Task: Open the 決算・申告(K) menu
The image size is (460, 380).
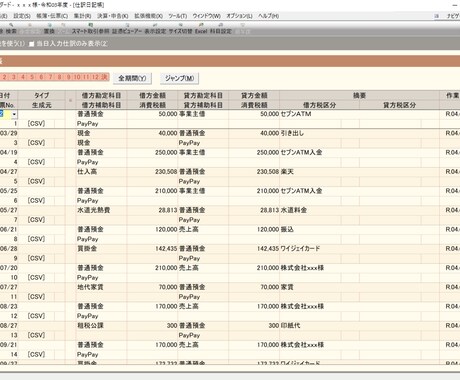Action: click(113, 16)
